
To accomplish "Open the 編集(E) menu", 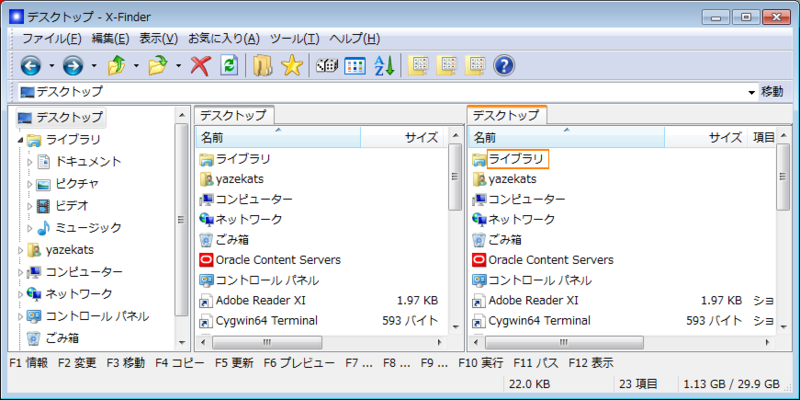I will pos(111,39).
